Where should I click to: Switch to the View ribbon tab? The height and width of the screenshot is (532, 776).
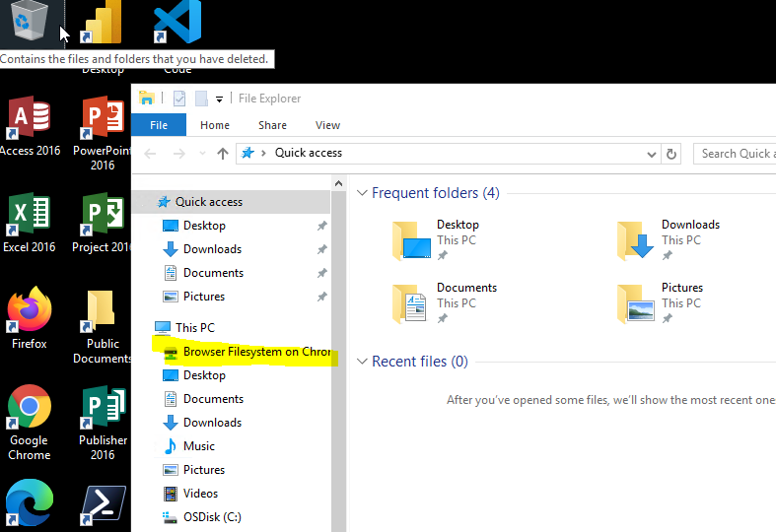tap(327, 125)
